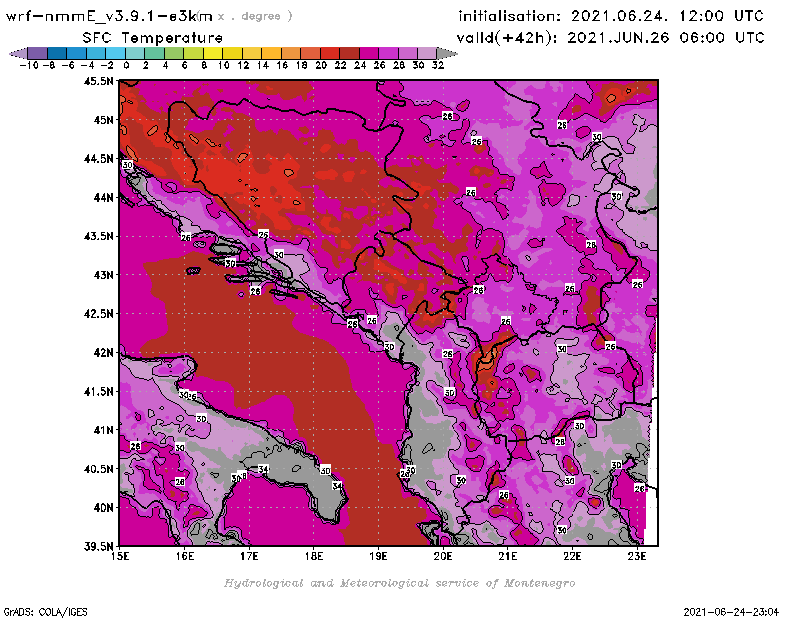The image size is (800, 618).
Task: Click the '39.5N' latitude label
Action: tap(98, 547)
